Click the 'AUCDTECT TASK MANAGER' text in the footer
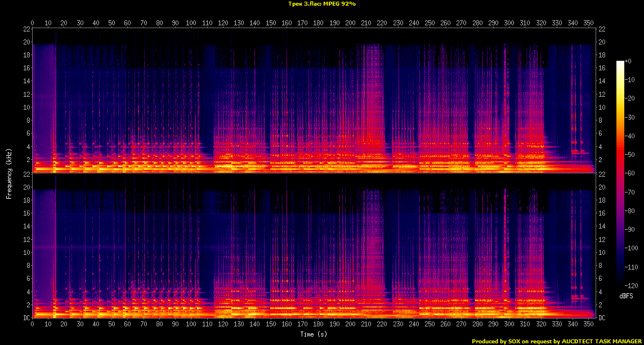 (x=601, y=341)
